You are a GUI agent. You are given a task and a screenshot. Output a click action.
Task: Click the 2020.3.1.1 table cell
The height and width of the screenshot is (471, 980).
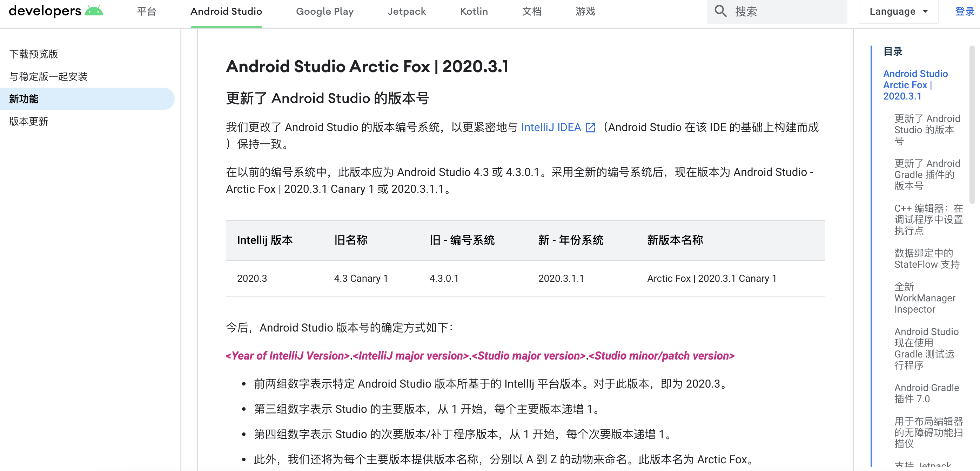[x=561, y=279]
